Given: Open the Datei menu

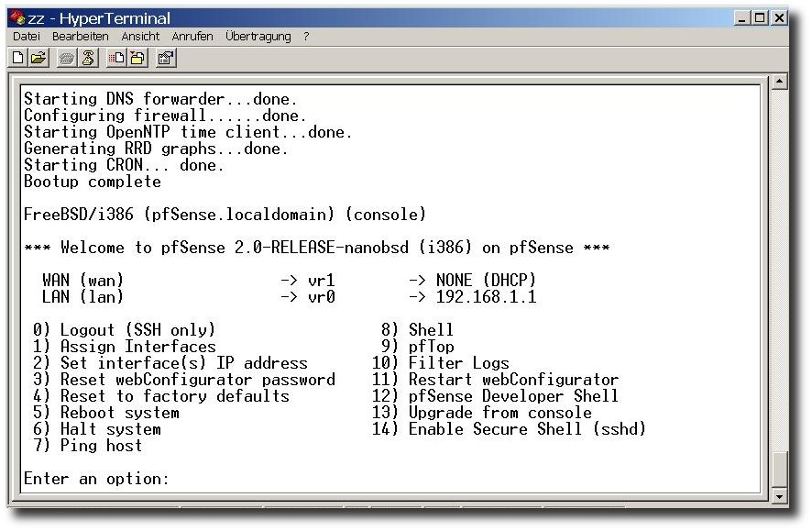Looking at the screenshot, I should pos(27,37).
